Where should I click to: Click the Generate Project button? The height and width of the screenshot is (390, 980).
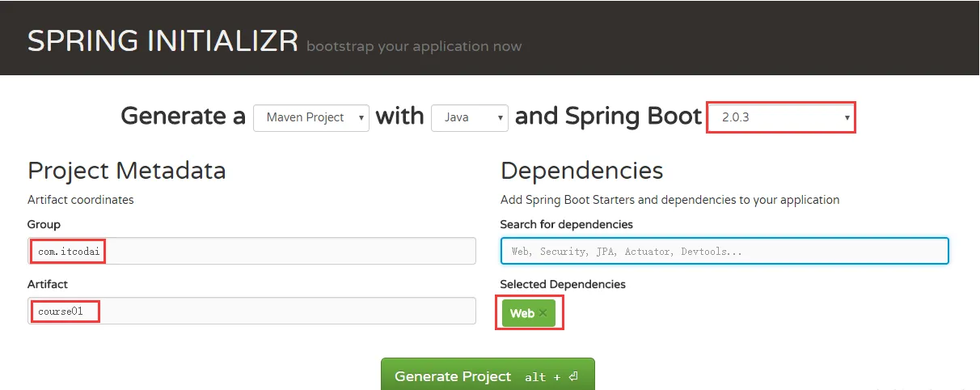(x=488, y=375)
